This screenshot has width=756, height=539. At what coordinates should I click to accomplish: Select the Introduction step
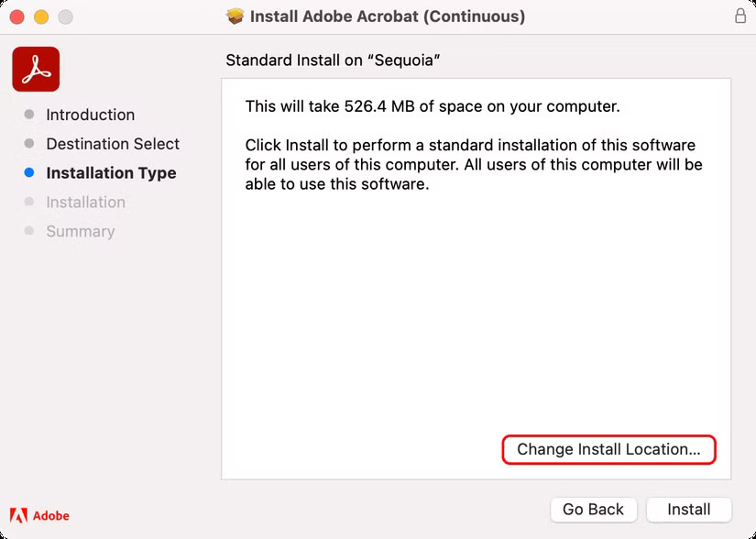[90, 115]
